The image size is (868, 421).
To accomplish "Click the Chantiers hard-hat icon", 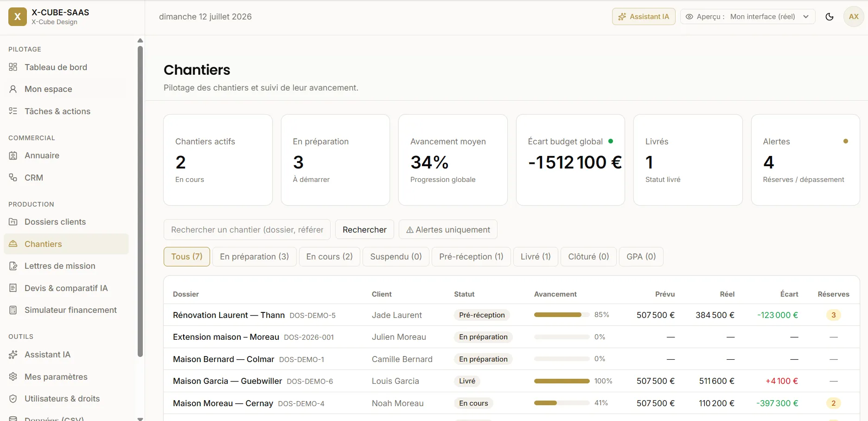I will tap(13, 244).
